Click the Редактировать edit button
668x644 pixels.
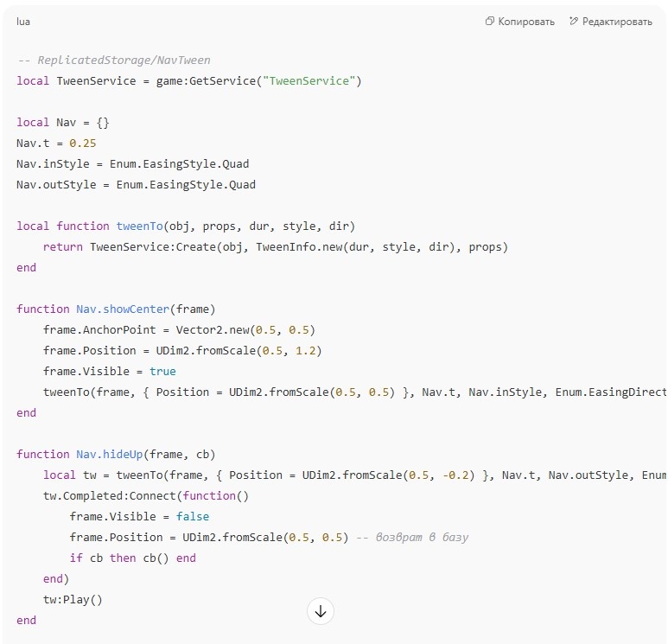tap(611, 22)
